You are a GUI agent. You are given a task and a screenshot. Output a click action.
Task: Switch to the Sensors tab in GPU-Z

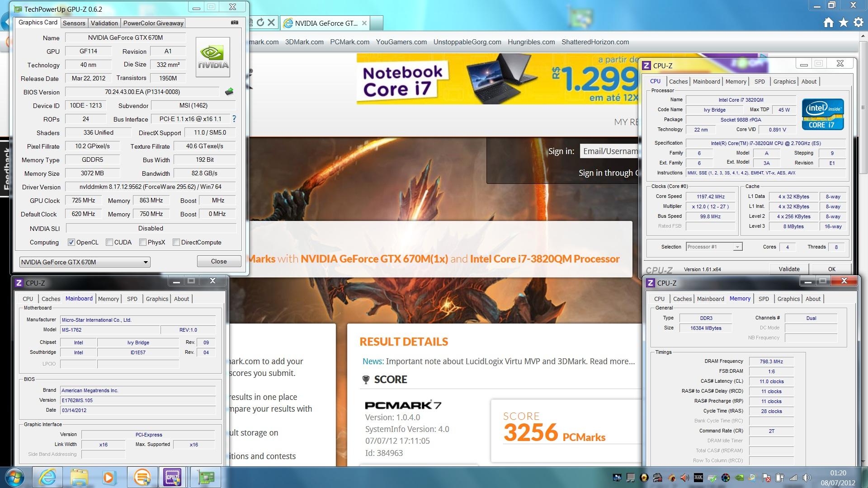pyautogui.click(x=74, y=23)
